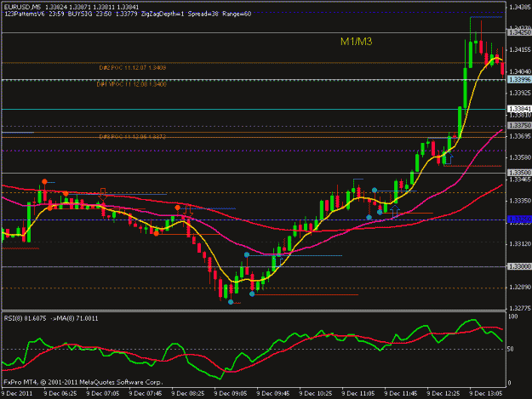The height and width of the screenshot is (399, 532).
Task: Click the 9 Dec 12:25 time label
Action: pos(443,394)
